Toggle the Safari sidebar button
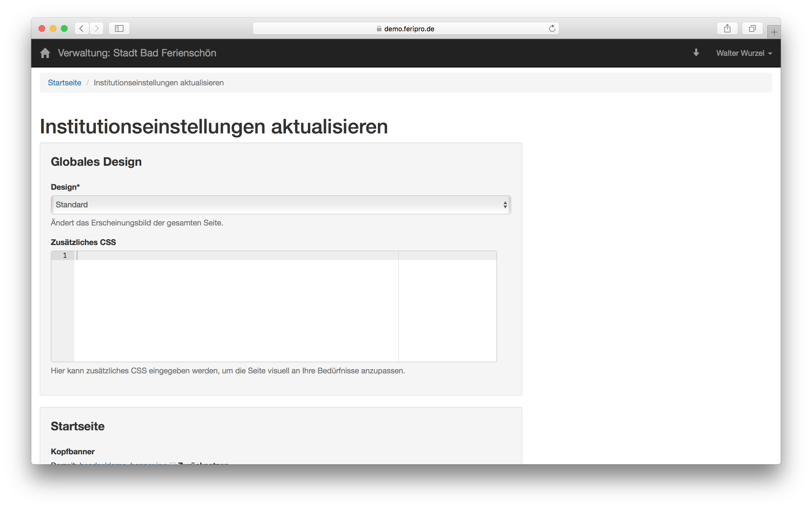812x509 pixels. 119,29
